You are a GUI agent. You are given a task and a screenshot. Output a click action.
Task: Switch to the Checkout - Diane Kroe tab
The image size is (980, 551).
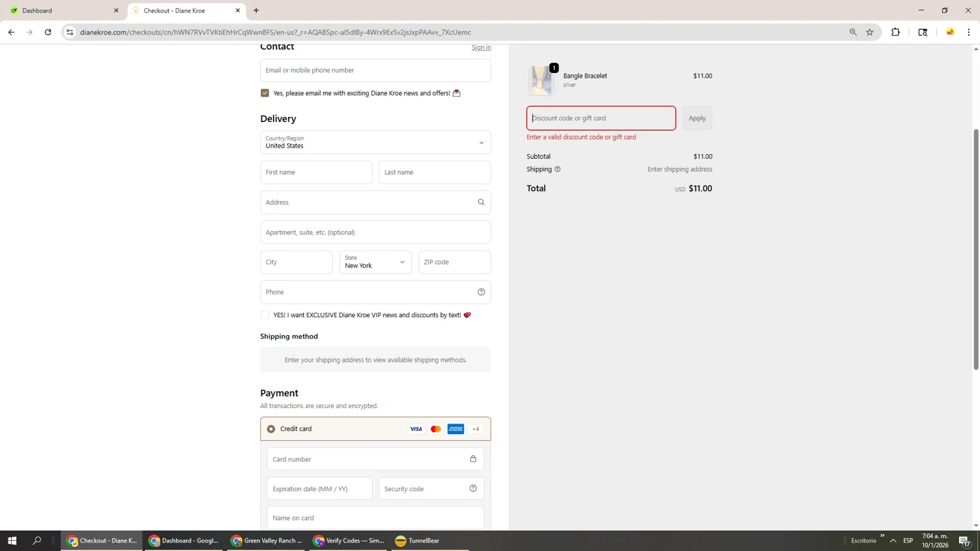point(186,10)
